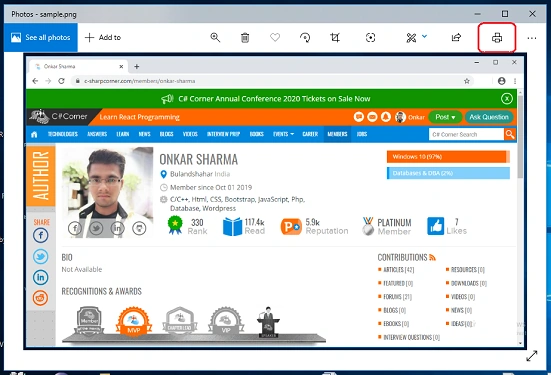This screenshot has height=375, width=551.
Task: Click the Ask Question button
Action: click(489, 117)
